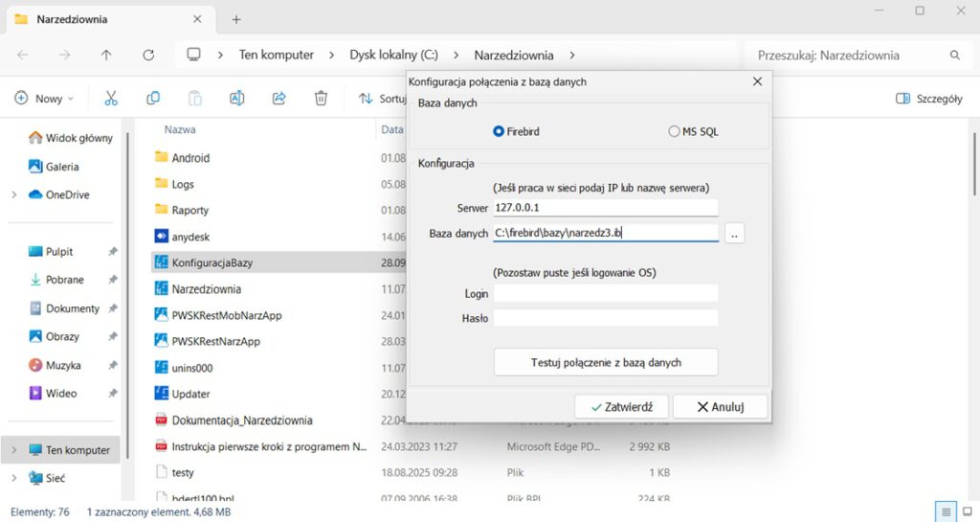The height and width of the screenshot is (522, 980).
Task: Click the share icon in toolbar
Action: (279, 98)
